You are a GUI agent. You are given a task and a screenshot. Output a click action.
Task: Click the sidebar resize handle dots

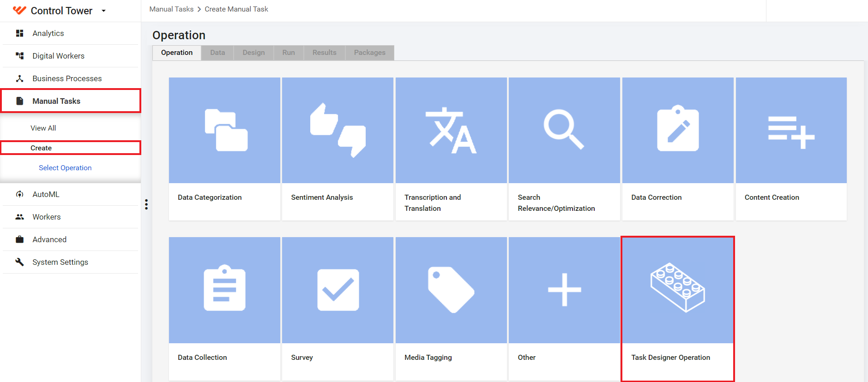coord(146,204)
